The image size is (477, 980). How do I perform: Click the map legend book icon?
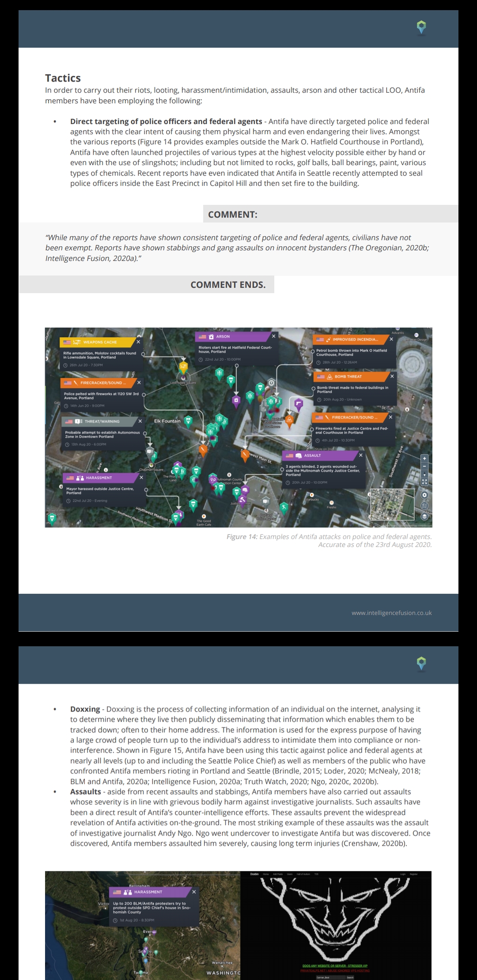click(x=424, y=505)
